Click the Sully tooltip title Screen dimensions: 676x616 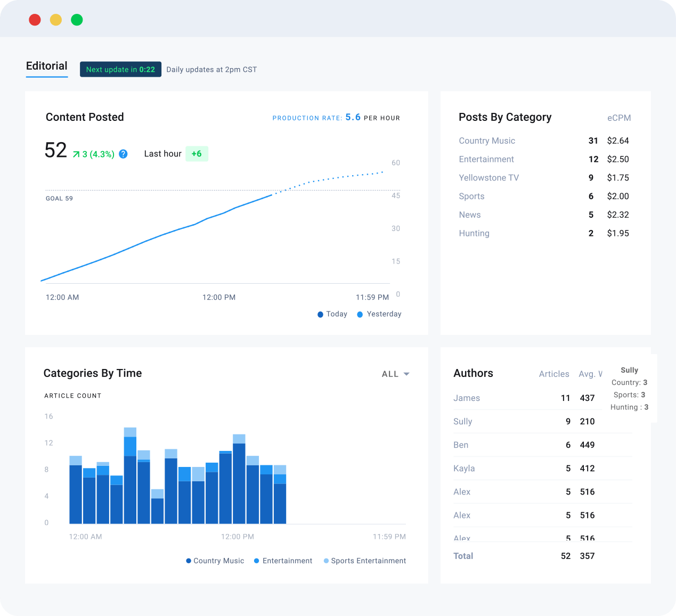(x=629, y=370)
